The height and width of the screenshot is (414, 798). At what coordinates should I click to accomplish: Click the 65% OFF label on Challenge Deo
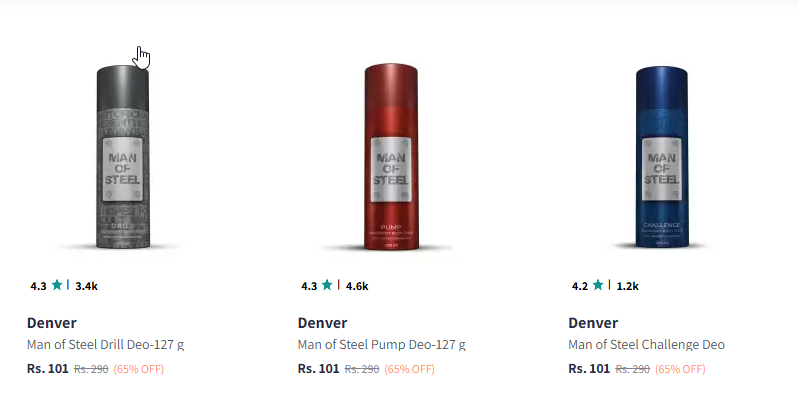coord(680,369)
